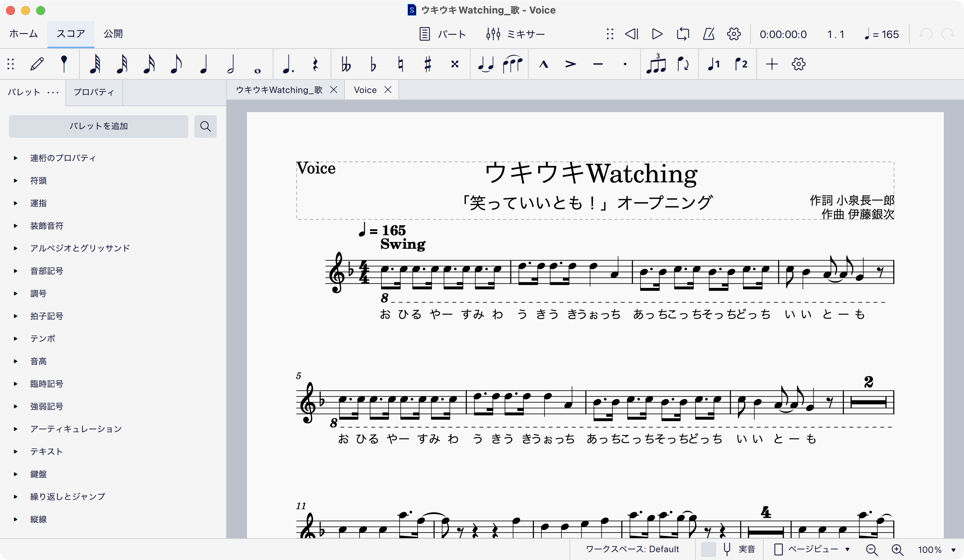Viewport: 964px width, 560px height.
Task: Switch to the ウキウキWatching_歌 tab
Action: point(280,90)
